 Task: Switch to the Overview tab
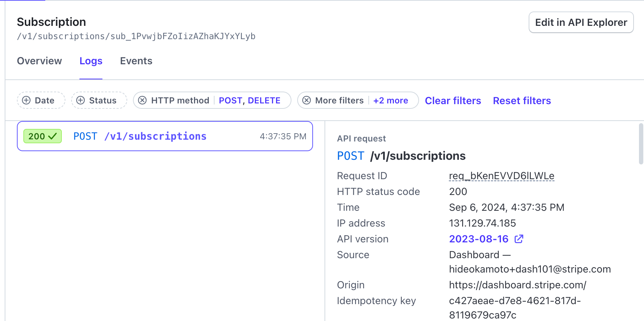click(x=40, y=61)
